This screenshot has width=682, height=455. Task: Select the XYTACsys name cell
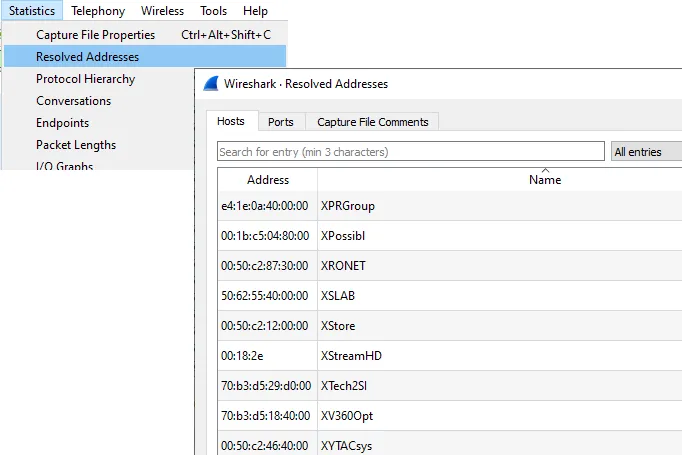click(x=500, y=444)
